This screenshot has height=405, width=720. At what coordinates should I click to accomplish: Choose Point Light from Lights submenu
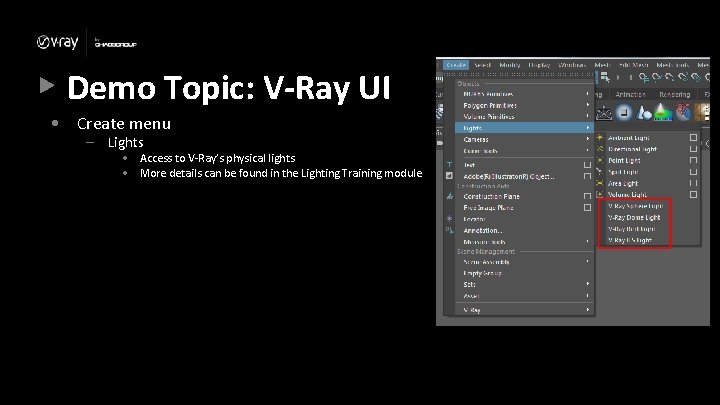pyautogui.click(x=624, y=160)
